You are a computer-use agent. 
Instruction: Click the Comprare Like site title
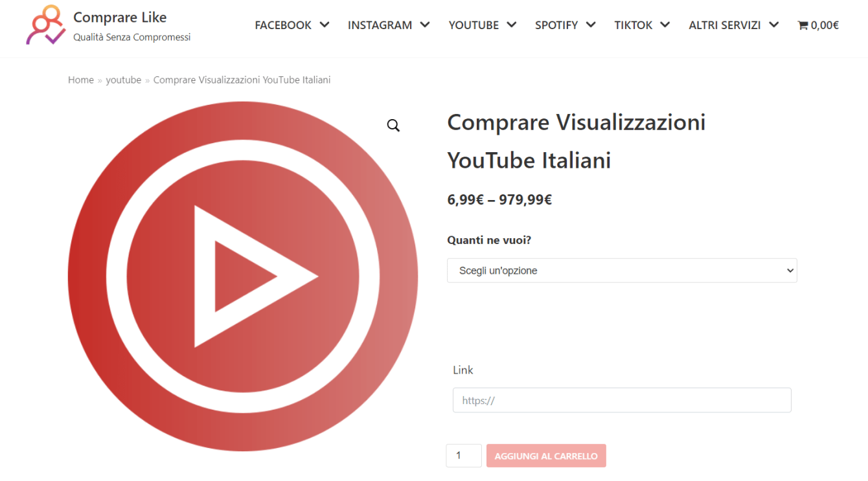pos(120,17)
